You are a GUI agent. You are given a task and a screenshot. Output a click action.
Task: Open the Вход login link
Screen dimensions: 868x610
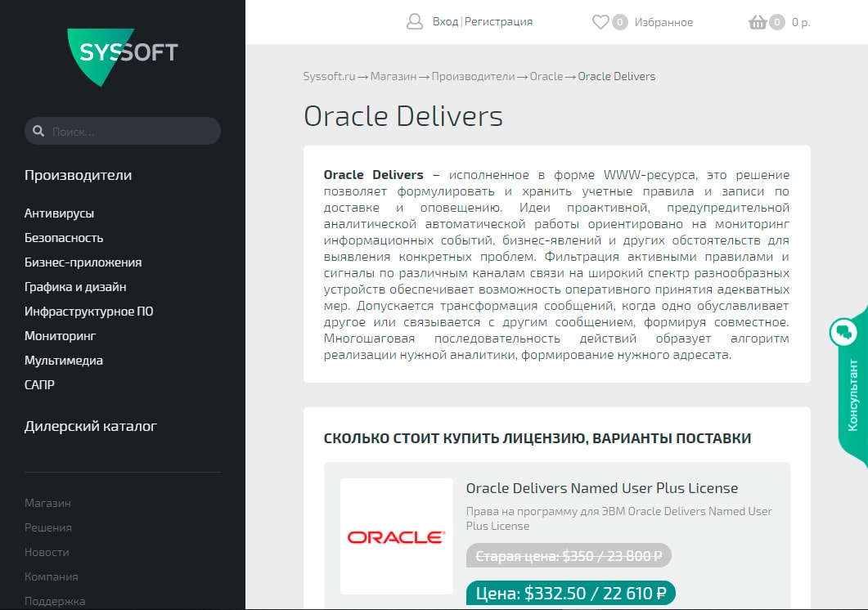(445, 21)
